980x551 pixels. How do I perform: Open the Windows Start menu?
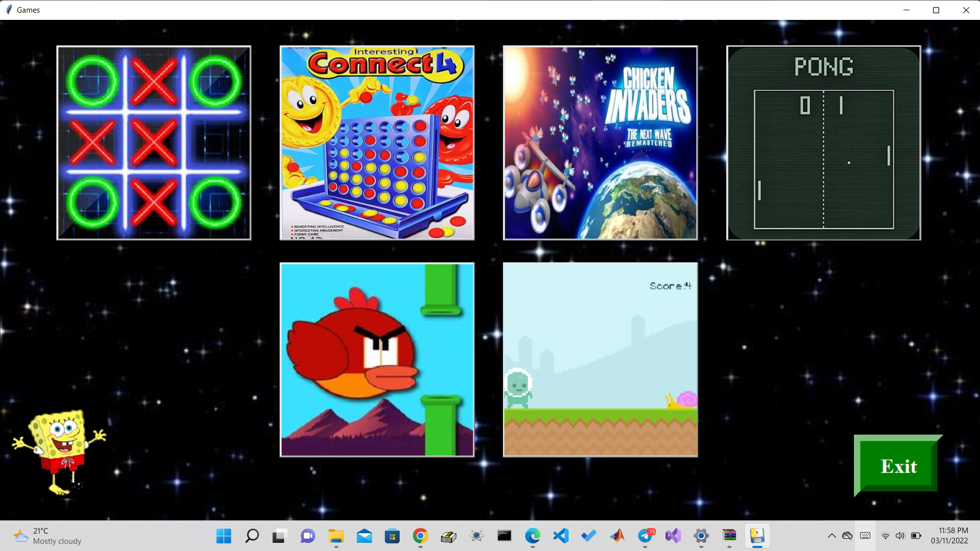[x=224, y=536]
